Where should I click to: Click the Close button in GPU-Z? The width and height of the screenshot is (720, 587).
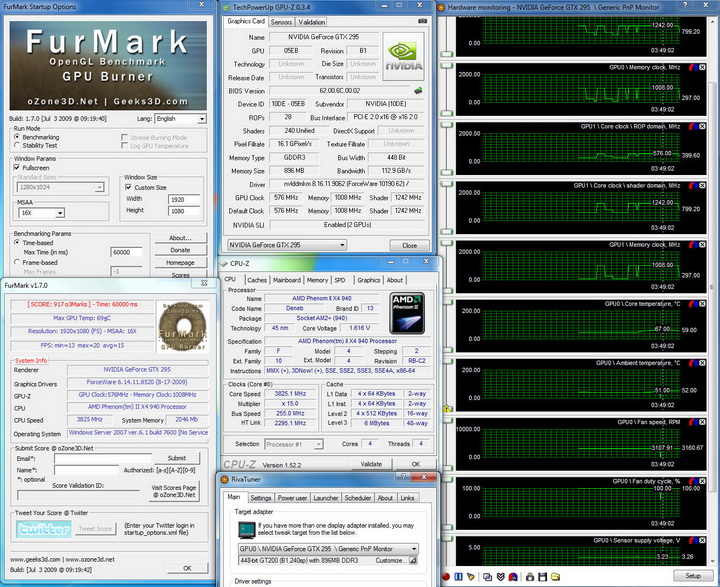click(409, 245)
